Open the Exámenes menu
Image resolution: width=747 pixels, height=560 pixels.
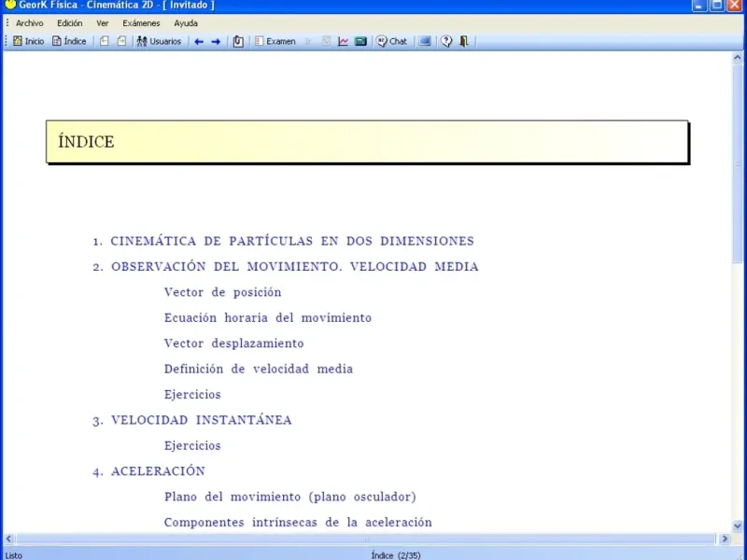point(141,23)
